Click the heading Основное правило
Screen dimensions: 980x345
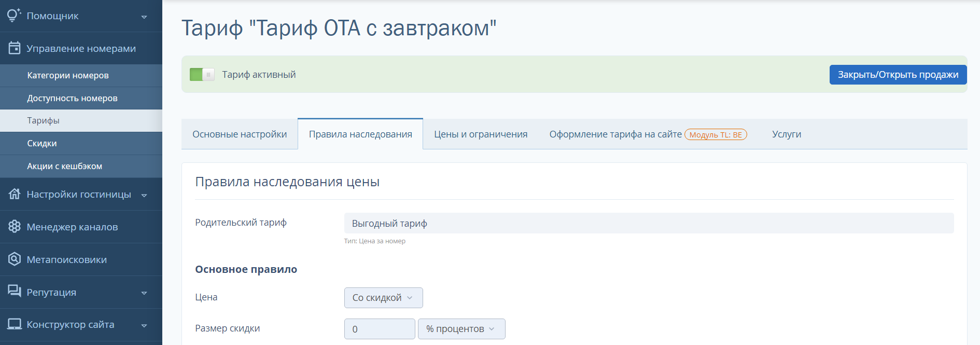[x=246, y=269]
